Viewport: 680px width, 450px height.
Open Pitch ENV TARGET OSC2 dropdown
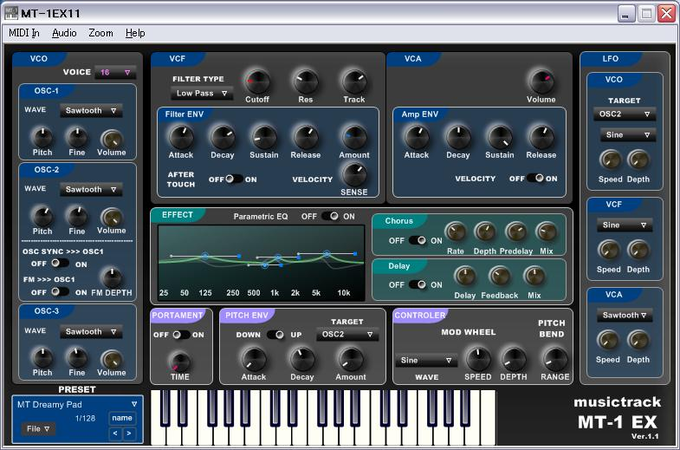click(347, 334)
